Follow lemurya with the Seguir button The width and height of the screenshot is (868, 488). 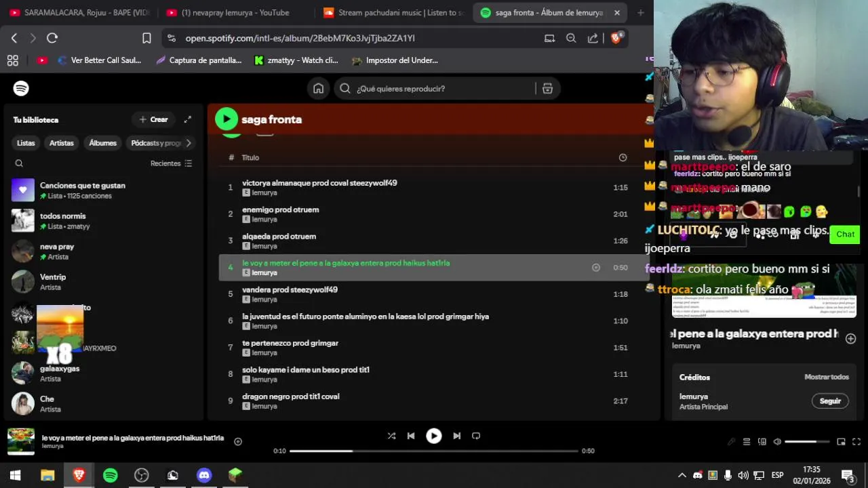[x=830, y=401]
